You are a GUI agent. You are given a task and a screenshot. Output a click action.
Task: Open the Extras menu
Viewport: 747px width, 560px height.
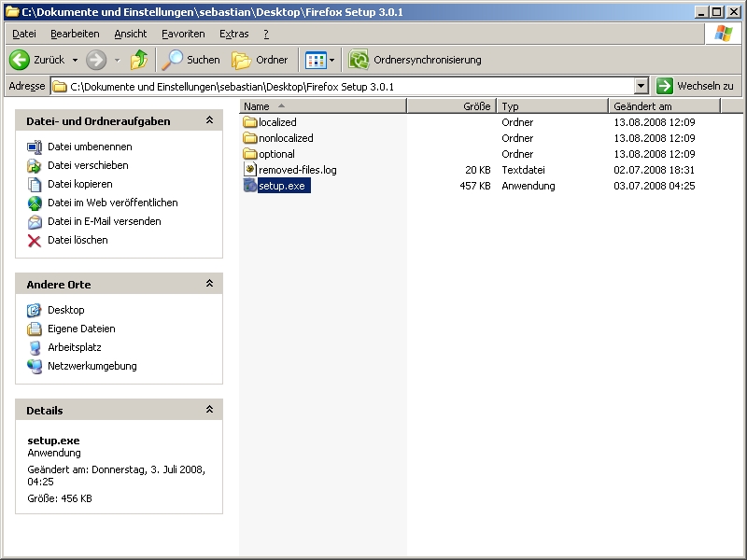[234, 34]
